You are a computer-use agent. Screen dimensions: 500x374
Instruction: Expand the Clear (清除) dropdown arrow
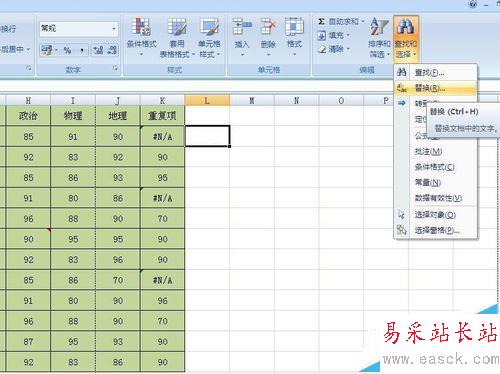[x=348, y=49]
